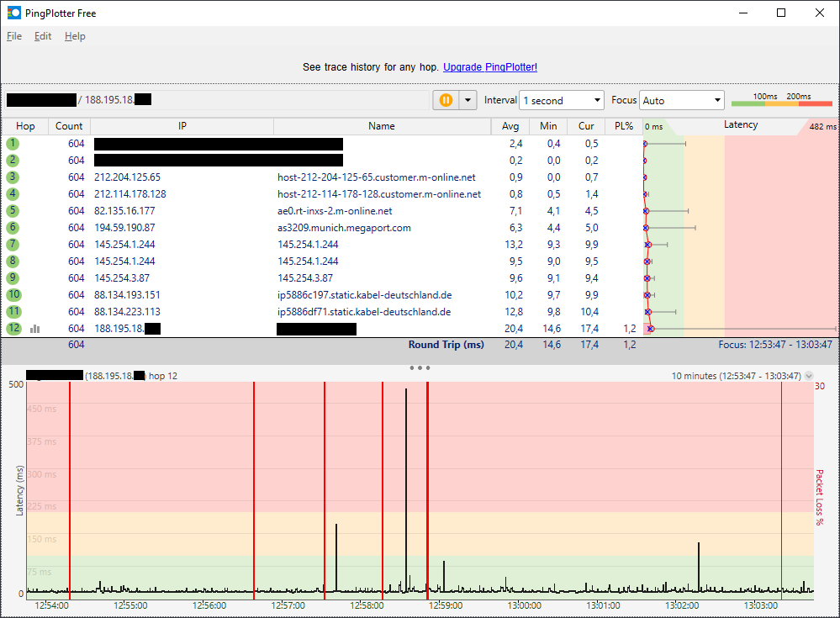Select the green circle for hop 1
The width and height of the screenshot is (840, 618).
[13, 144]
